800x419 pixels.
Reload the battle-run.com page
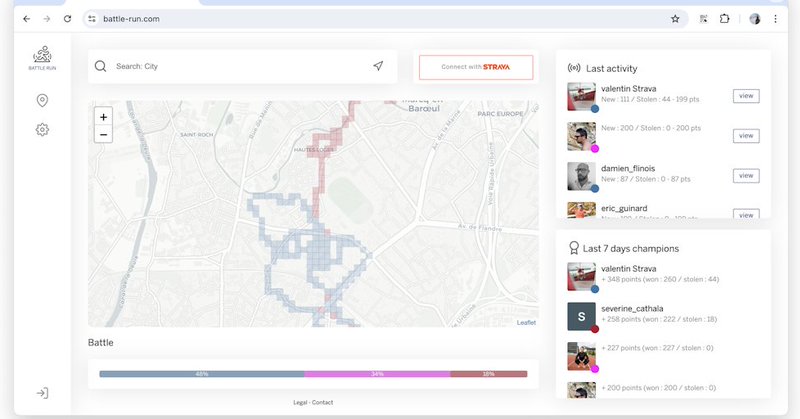pos(67,19)
